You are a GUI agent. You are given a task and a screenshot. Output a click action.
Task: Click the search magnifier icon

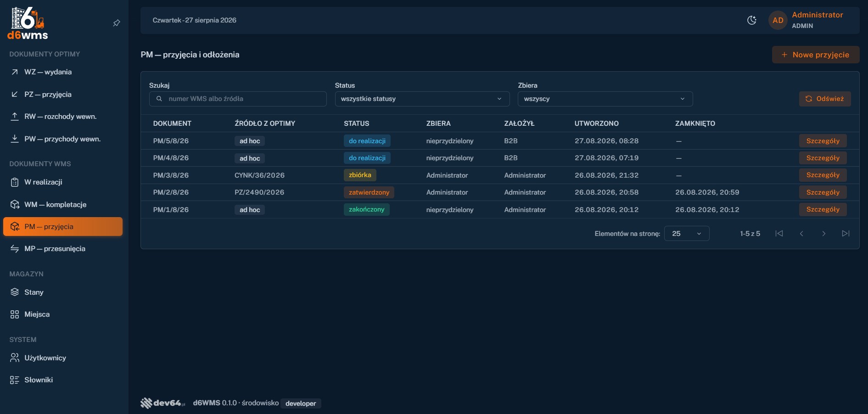[159, 99]
